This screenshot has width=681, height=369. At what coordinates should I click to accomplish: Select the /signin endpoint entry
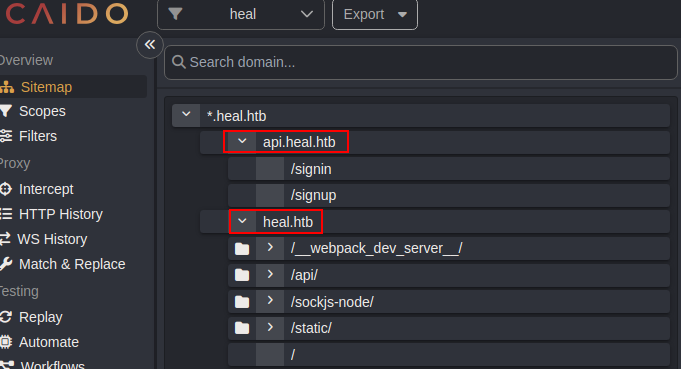[x=449, y=168]
